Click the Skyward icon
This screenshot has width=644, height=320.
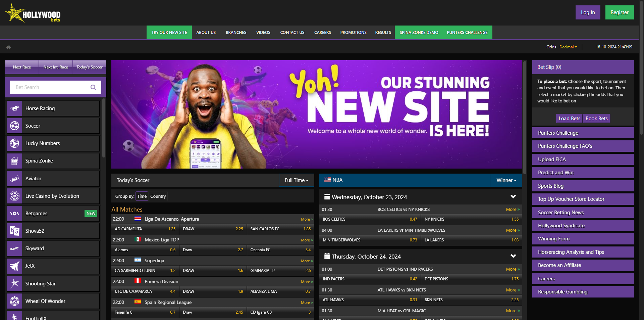coord(14,248)
